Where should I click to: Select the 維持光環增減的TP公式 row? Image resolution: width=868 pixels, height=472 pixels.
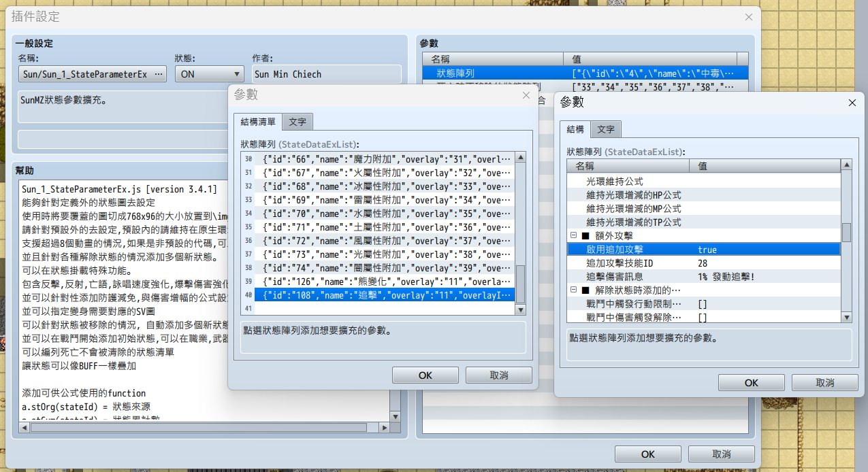click(x=704, y=222)
